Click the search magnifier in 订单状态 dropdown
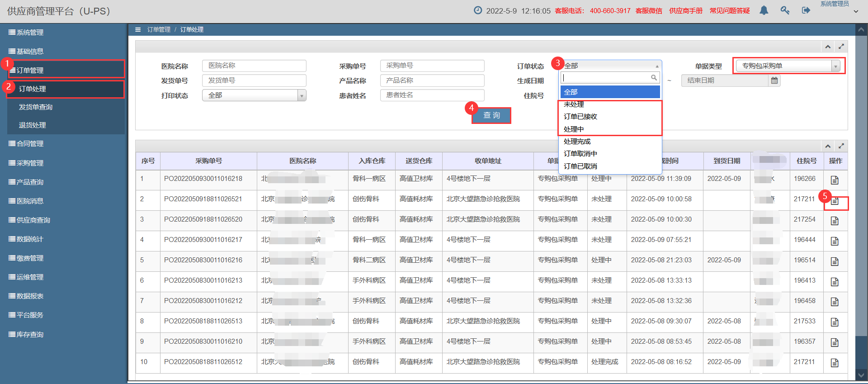The width and height of the screenshot is (868, 384). 654,78
